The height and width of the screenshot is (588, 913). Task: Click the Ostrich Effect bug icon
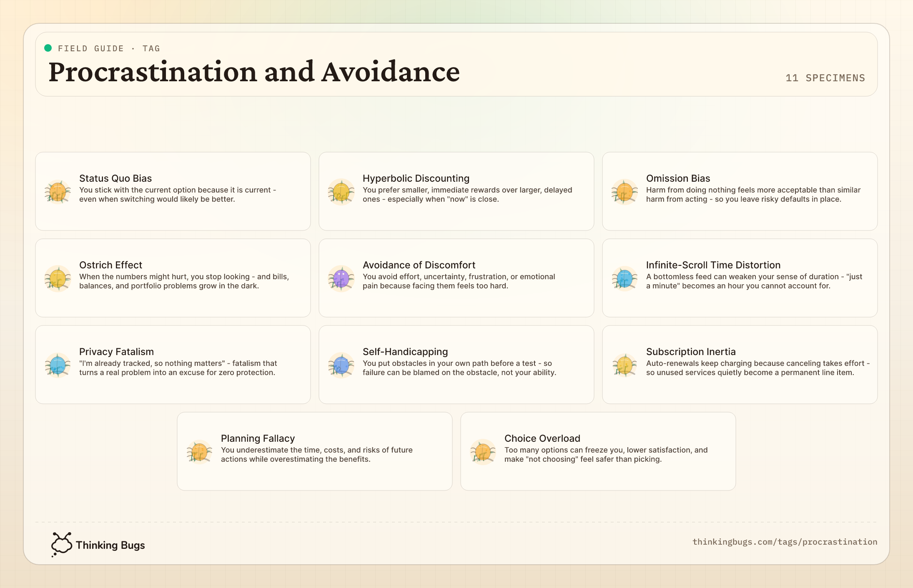tap(58, 278)
